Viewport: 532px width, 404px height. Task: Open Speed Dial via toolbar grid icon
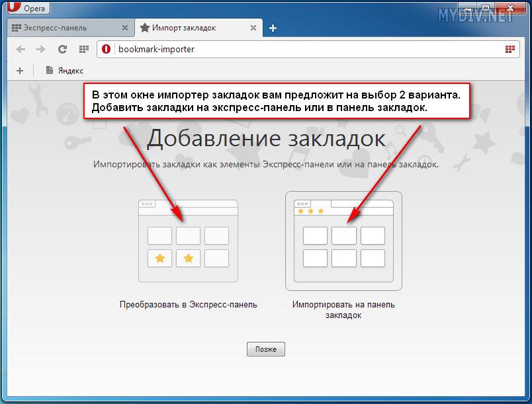tap(83, 49)
